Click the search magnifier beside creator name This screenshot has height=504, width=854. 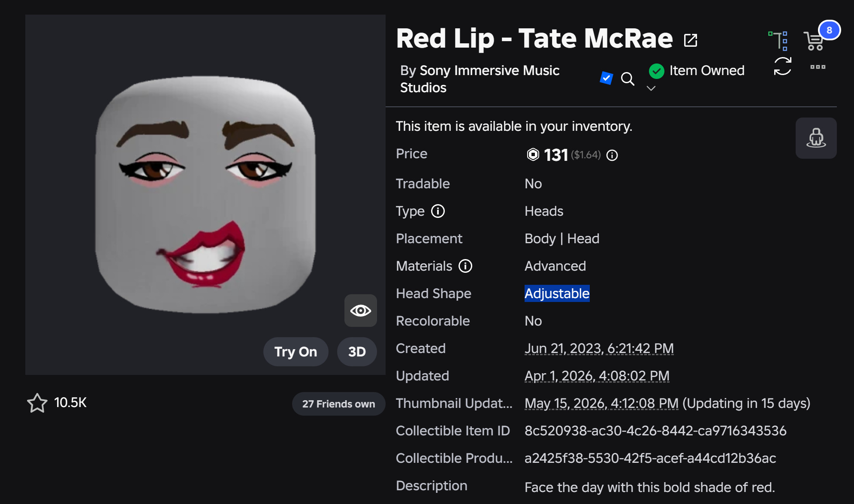point(628,78)
